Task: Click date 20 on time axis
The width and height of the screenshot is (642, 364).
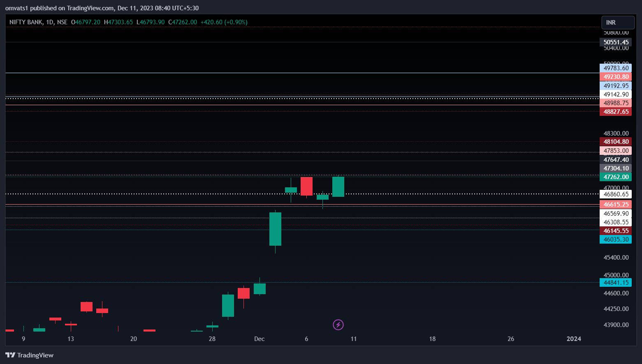Action: (134, 339)
